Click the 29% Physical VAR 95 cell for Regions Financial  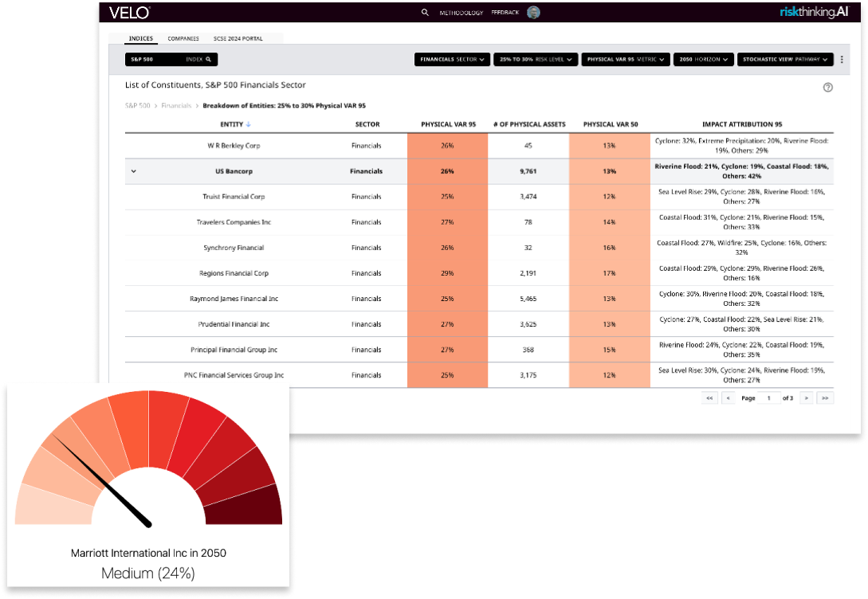click(x=447, y=273)
